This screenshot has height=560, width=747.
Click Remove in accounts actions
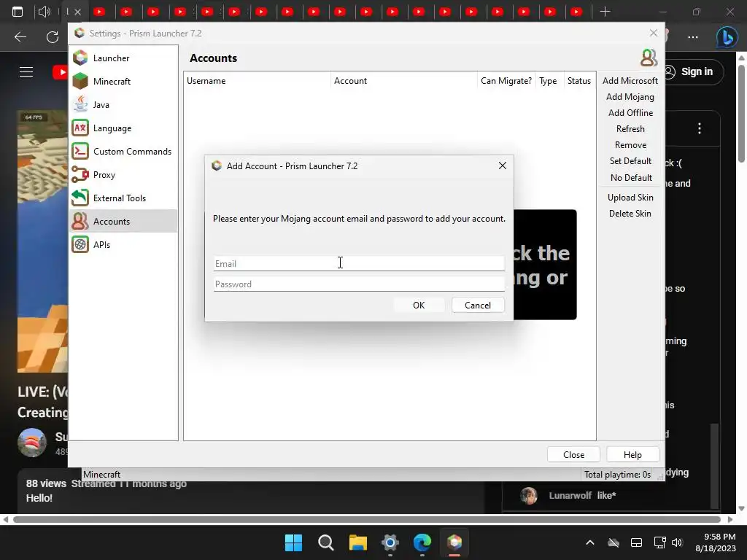point(630,145)
